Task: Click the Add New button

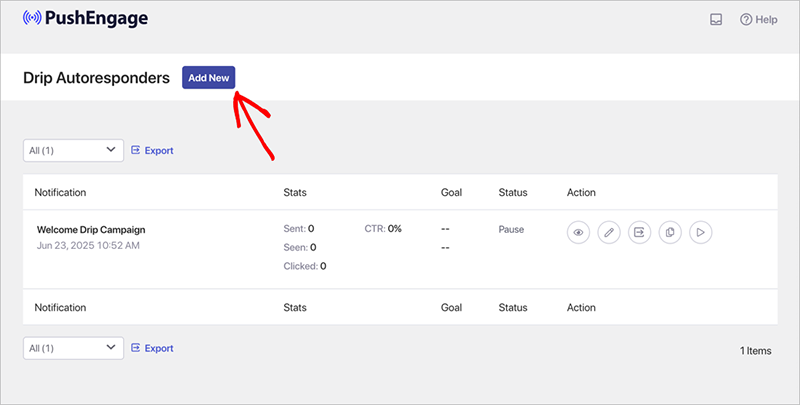Action: (x=208, y=78)
